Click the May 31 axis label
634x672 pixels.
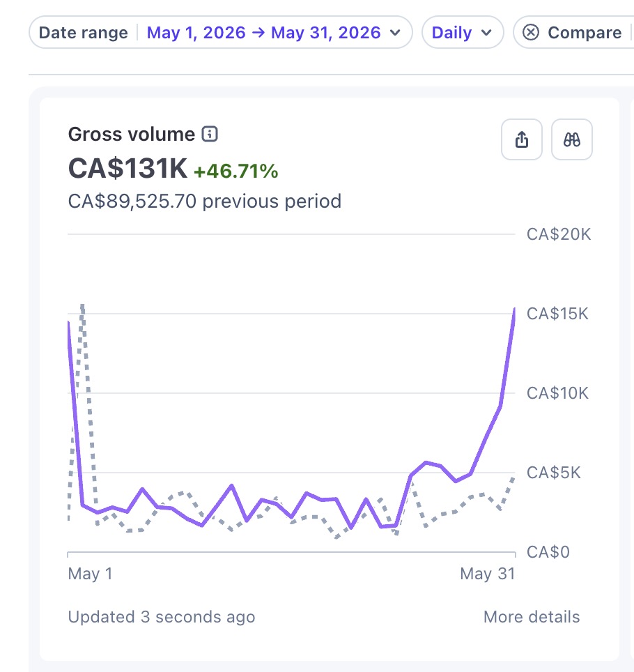488,574
